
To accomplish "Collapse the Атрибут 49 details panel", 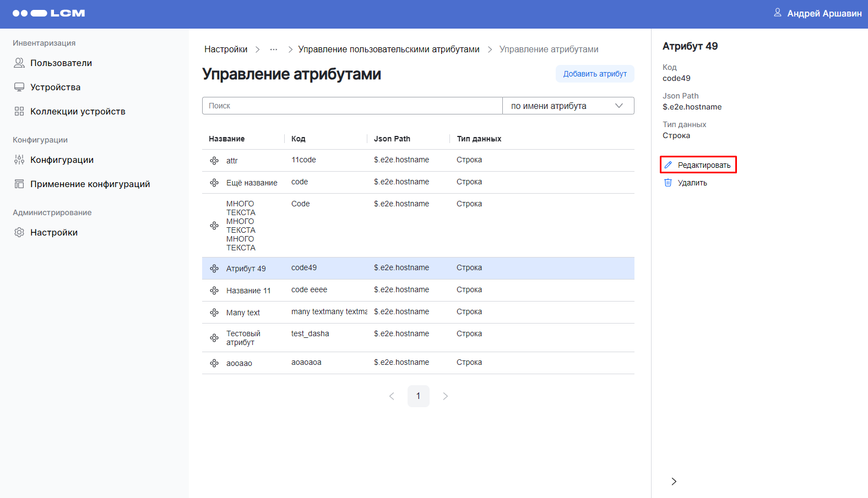I will coord(674,481).
